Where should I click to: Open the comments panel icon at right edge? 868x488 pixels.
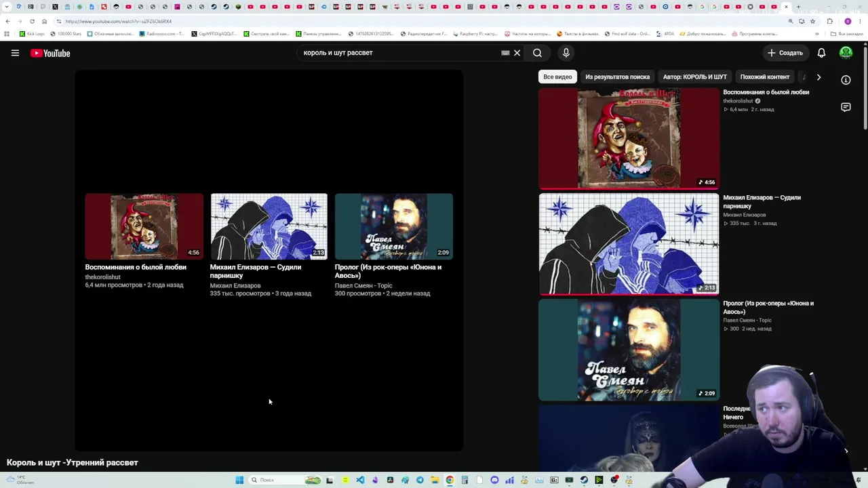pos(846,107)
